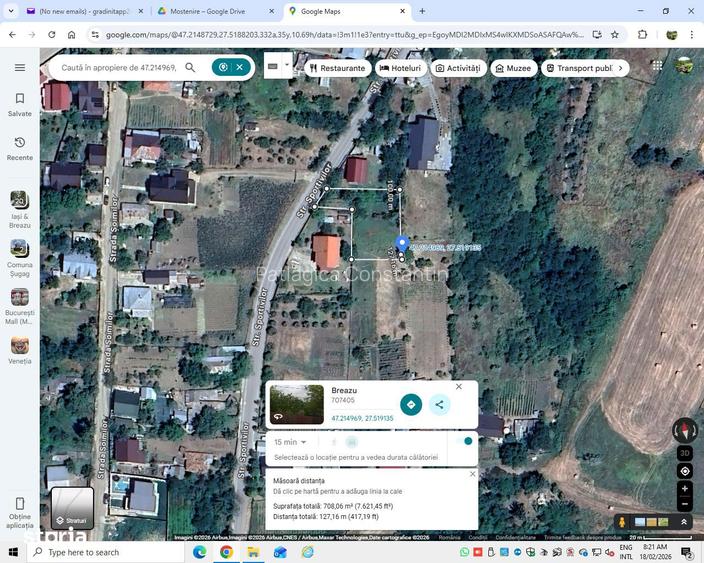
Task: Switch map type via Straturi layers thumbnail
Action: pyautogui.click(x=72, y=508)
